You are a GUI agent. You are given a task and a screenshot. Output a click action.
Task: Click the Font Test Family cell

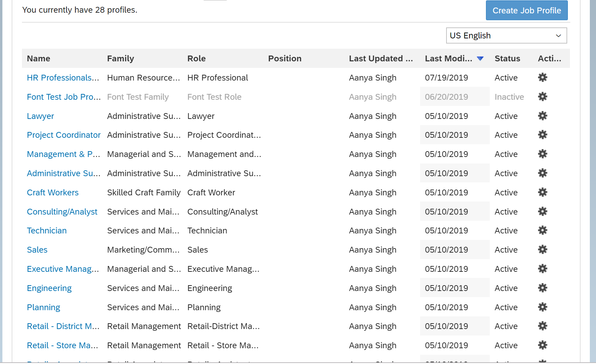tap(138, 97)
